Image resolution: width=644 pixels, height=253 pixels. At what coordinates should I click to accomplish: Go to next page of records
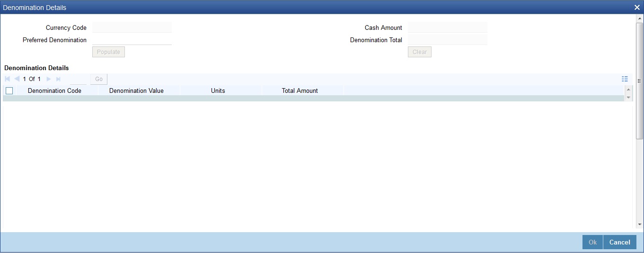click(48, 79)
